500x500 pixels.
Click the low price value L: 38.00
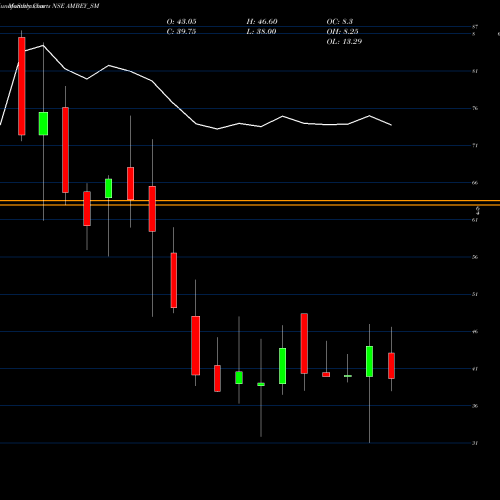click(261, 32)
